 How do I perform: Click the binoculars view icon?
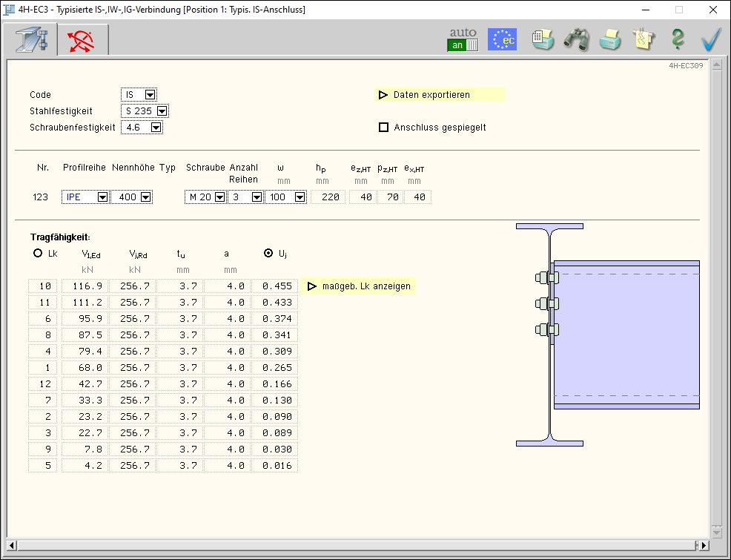pyautogui.click(x=576, y=39)
